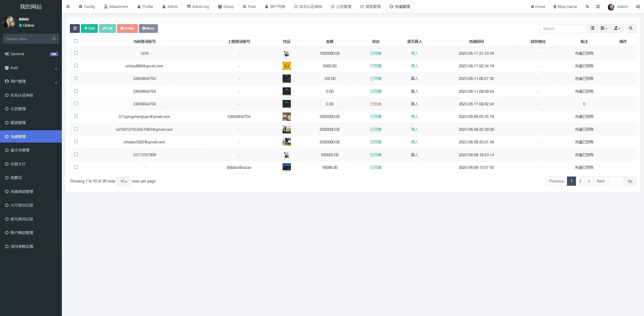Open the rows per page dropdown
This screenshot has height=316, width=644.
(123, 181)
